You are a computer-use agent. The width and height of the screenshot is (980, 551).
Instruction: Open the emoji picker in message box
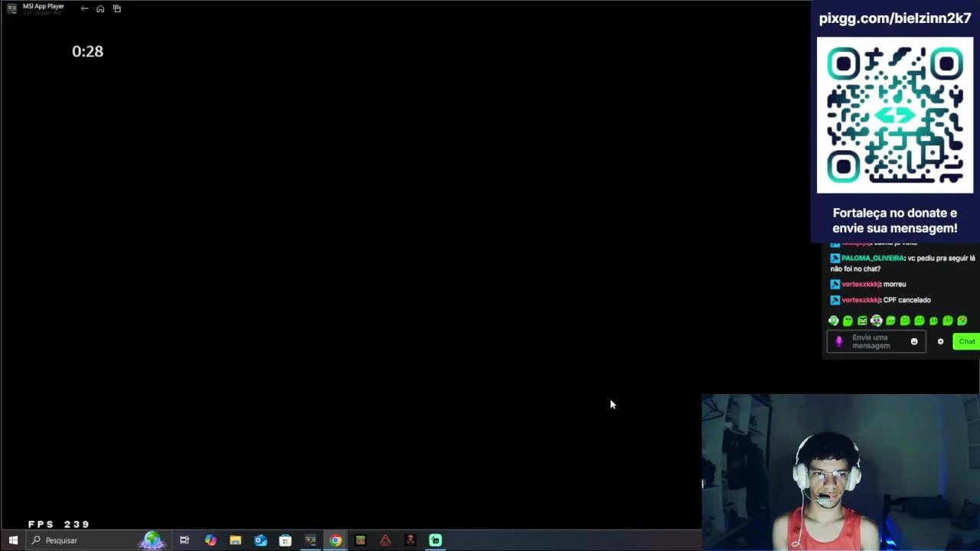[914, 341]
